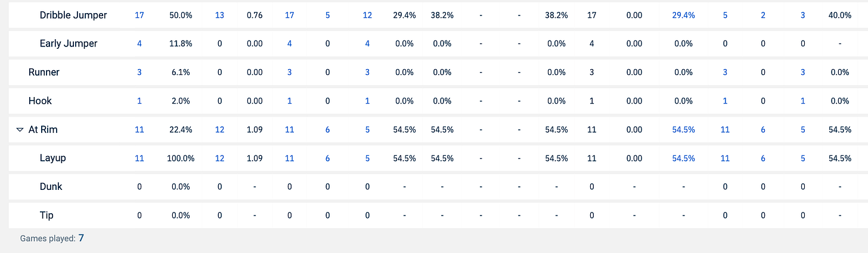The image size is (868, 253).
Task: Click Dribble Jumper's blue 13 points link
Action: point(219,15)
